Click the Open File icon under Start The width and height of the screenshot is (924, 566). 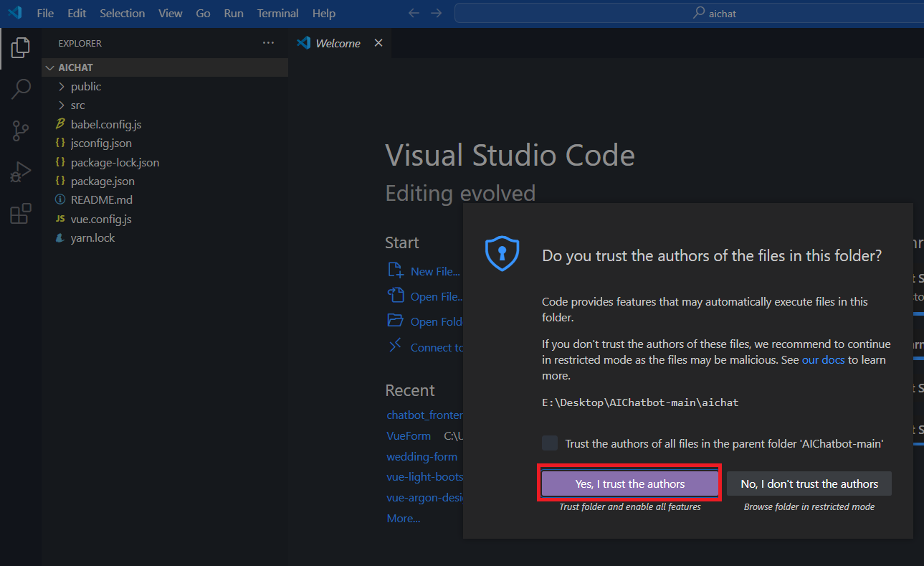click(x=396, y=296)
